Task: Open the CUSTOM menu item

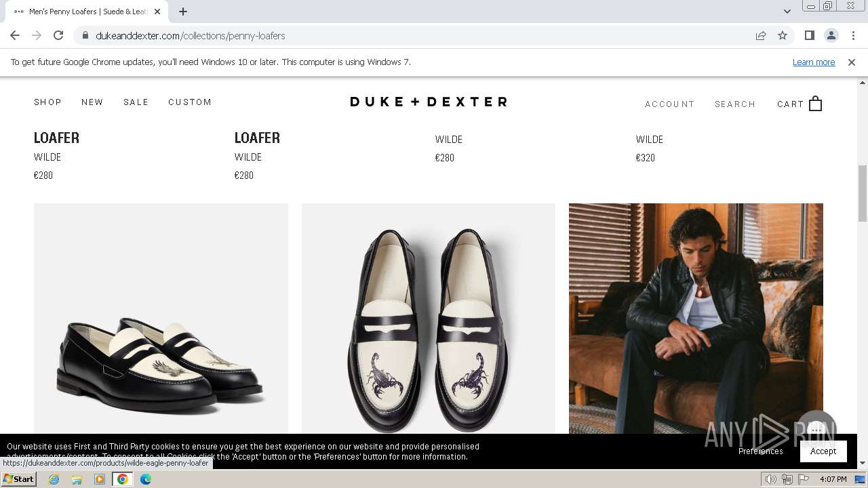Action: [190, 102]
